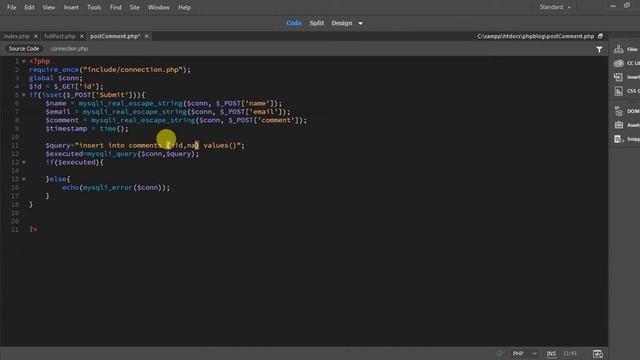Click the require_once code on line 2
Screen dimensions: 640x360
tap(110, 70)
